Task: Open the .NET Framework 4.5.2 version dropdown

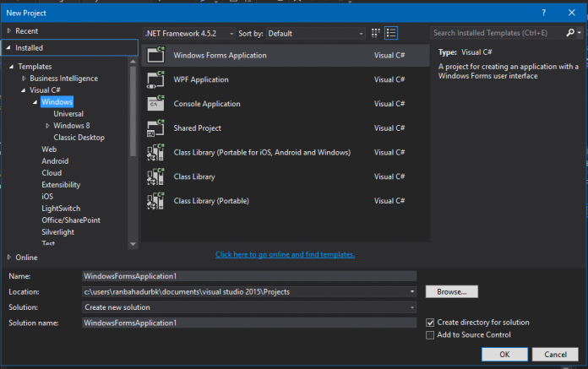Action: coord(189,33)
